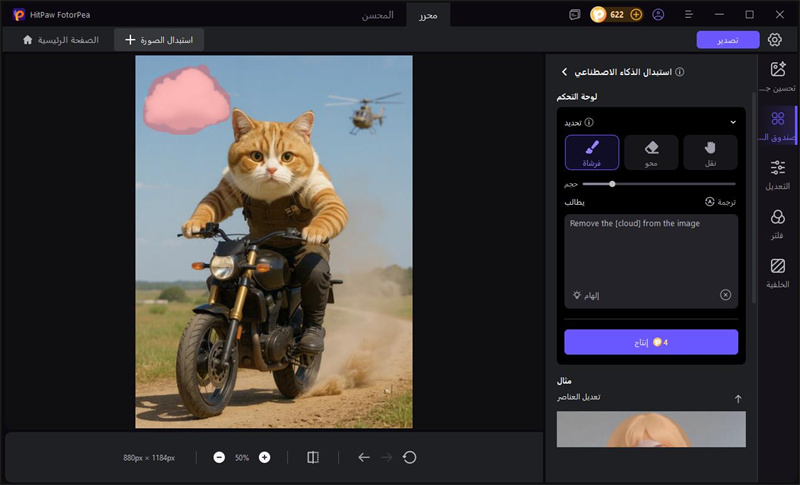Click the zoom in plus button
Image resolution: width=800 pixels, height=485 pixels.
(264, 457)
